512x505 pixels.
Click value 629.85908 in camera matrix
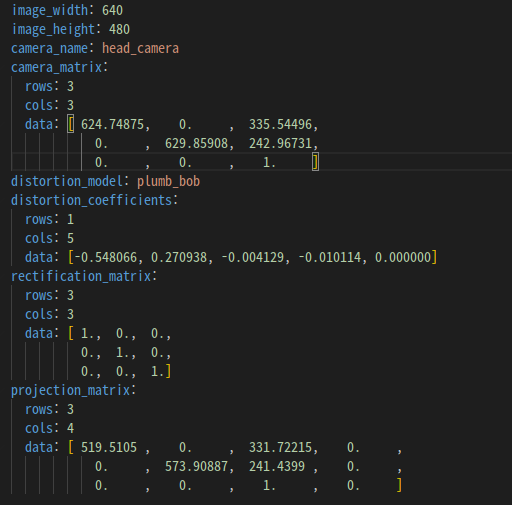196,143
